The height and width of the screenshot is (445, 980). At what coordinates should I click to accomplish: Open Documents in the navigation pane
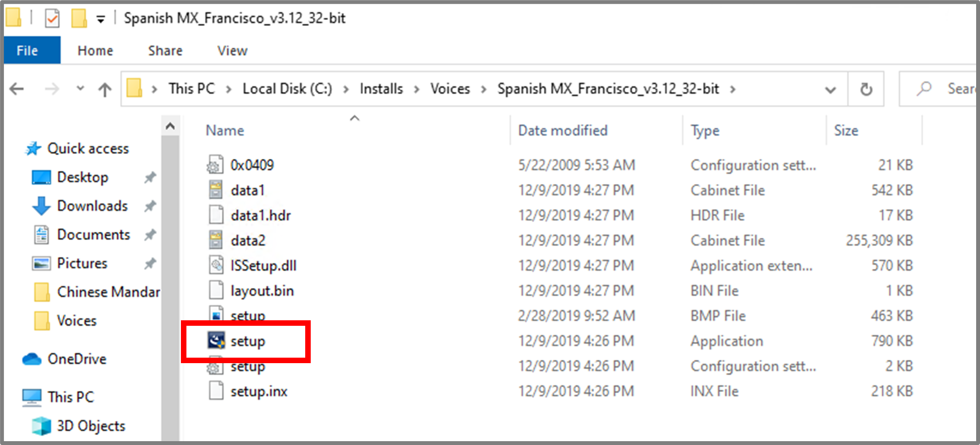pyautogui.click(x=93, y=235)
